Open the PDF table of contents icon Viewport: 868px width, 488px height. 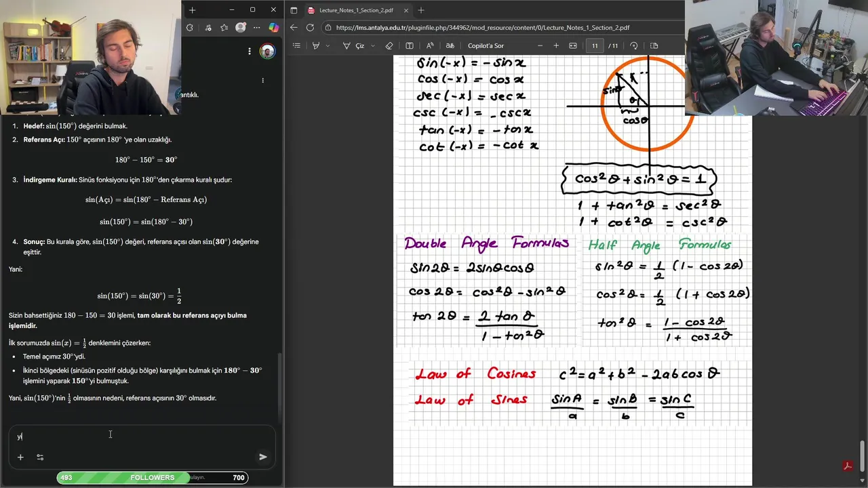pos(296,45)
